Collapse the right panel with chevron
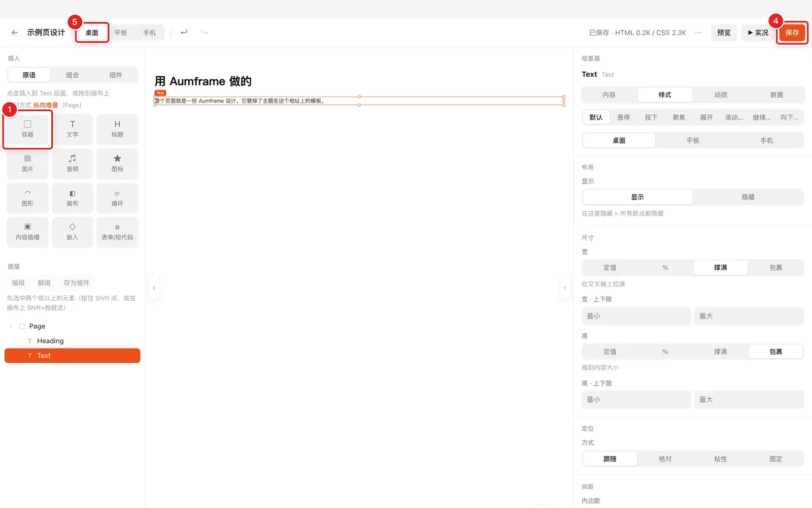812x508 pixels. (564, 288)
